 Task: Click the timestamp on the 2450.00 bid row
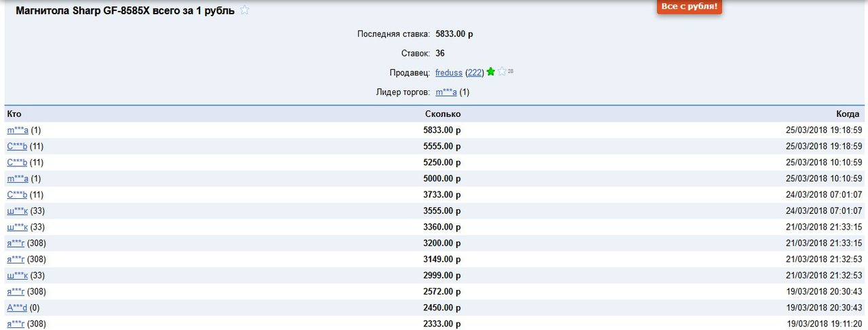click(x=824, y=308)
